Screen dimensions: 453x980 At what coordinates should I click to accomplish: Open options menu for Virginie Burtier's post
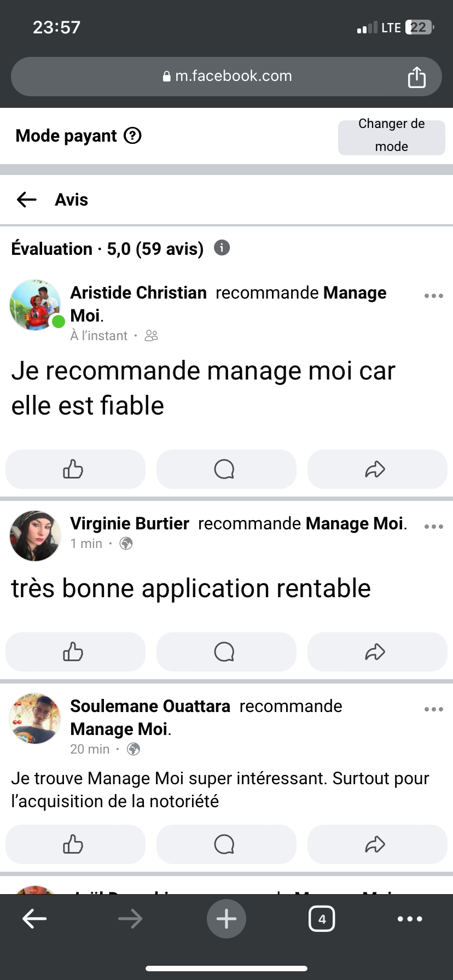(433, 527)
